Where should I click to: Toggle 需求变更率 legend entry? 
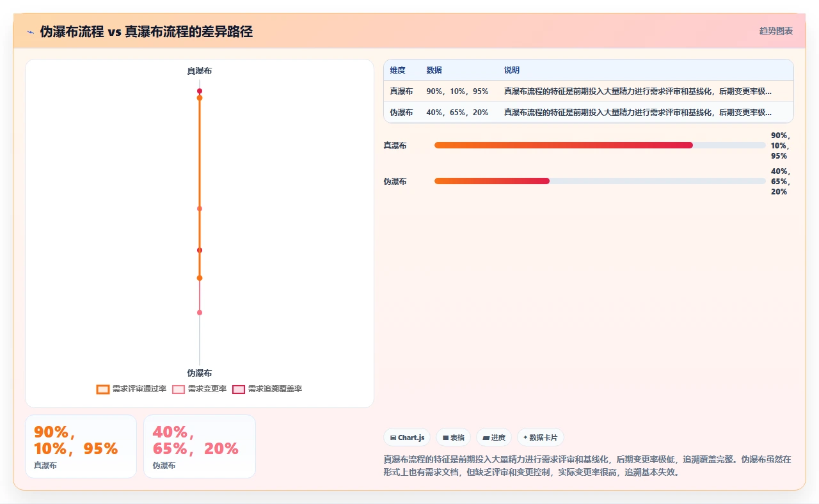tap(200, 389)
